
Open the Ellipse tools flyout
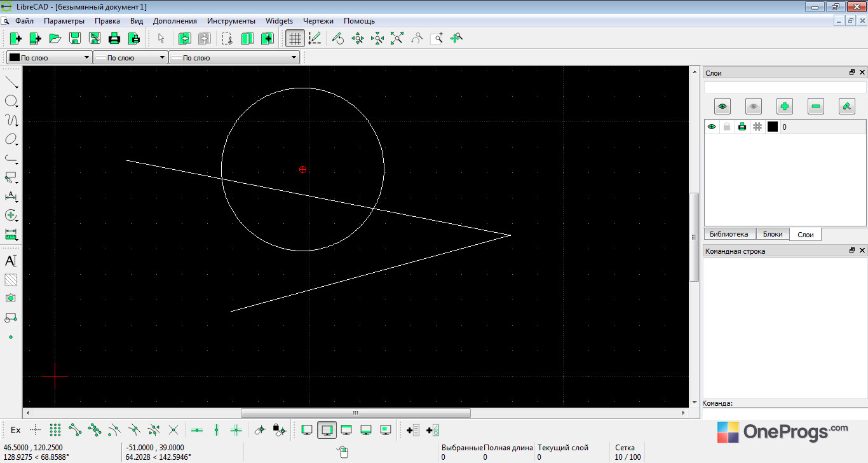11,139
